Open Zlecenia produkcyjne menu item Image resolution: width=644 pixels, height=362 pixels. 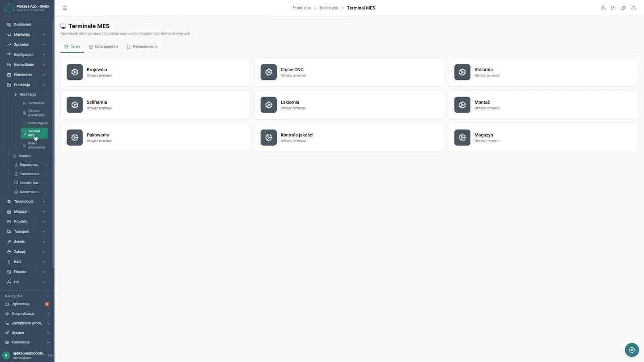coord(34,113)
